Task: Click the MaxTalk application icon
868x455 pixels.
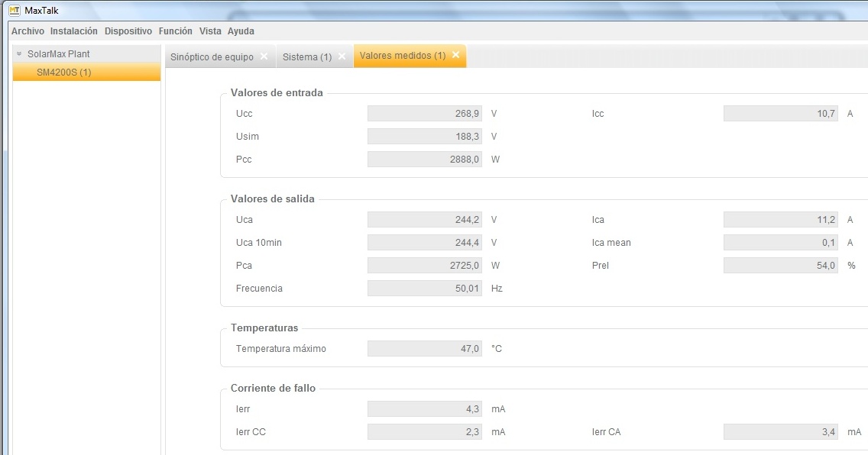Action: 15,10
